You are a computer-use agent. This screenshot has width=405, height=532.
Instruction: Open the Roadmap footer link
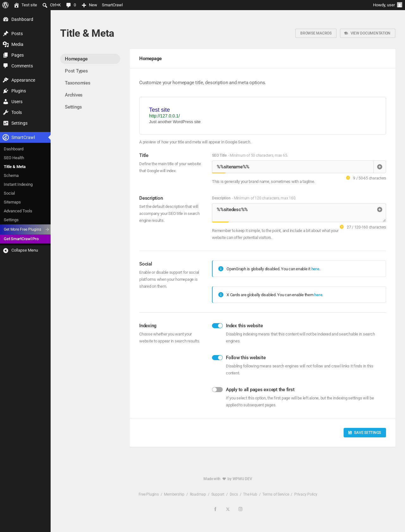pyautogui.click(x=198, y=494)
